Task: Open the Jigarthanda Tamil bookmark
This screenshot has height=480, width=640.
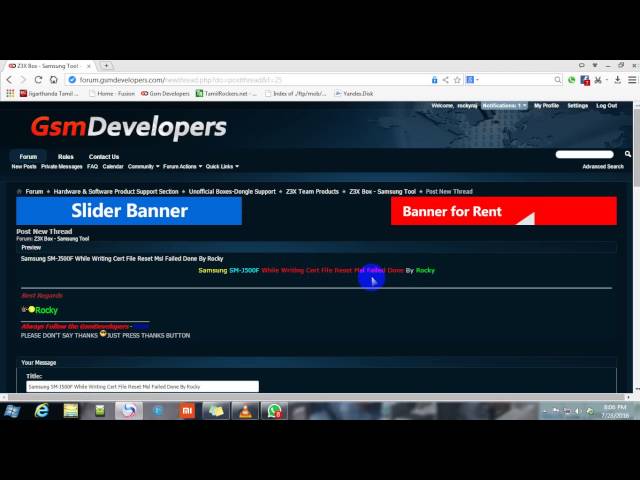Action: tap(49, 93)
